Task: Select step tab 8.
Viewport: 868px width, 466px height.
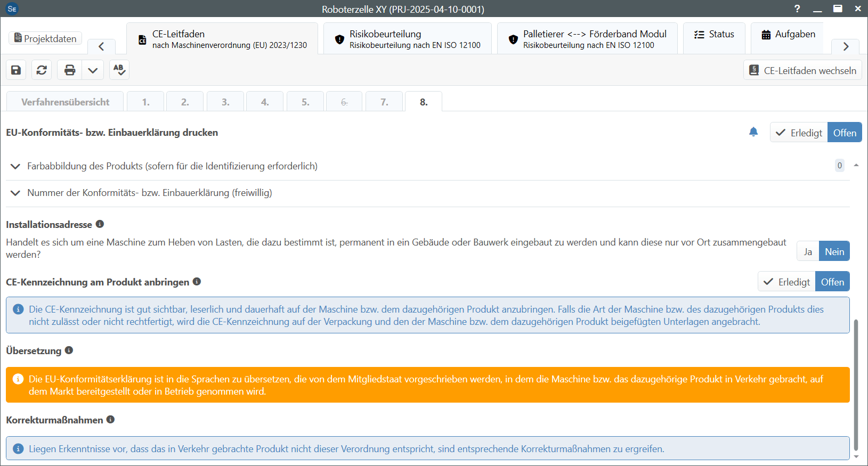Action: coord(424,102)
